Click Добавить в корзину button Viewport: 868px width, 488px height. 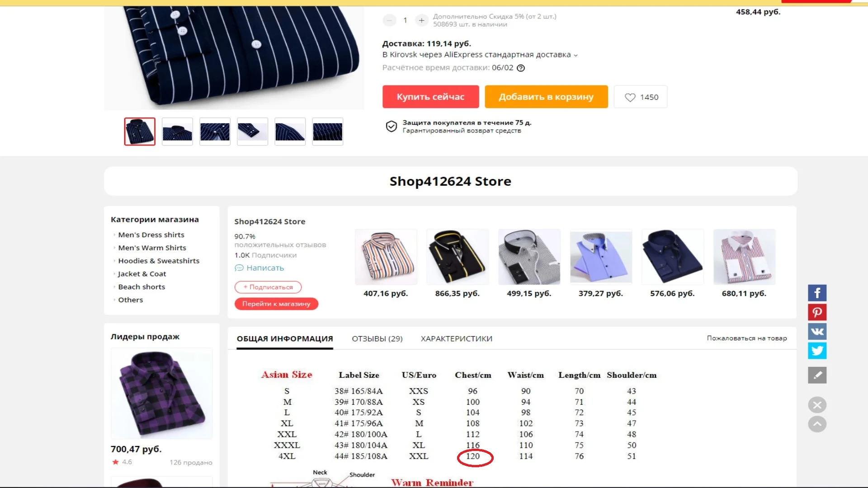coord(546,97)
